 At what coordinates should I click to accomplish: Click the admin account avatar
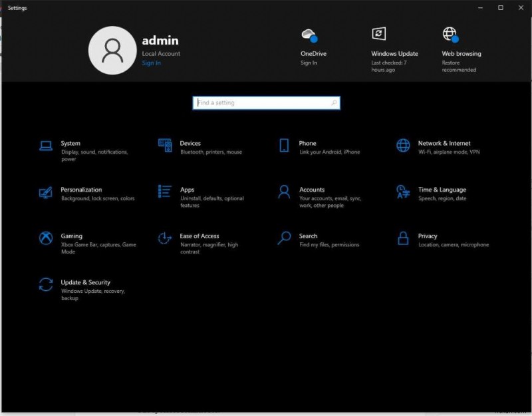[112, 49]
